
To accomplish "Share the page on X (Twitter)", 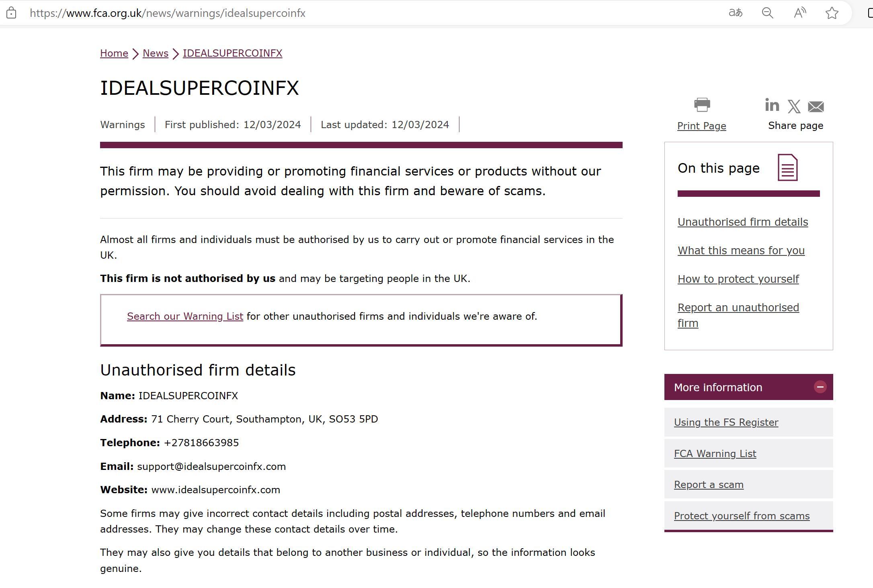I will click(x=794, y=106).
